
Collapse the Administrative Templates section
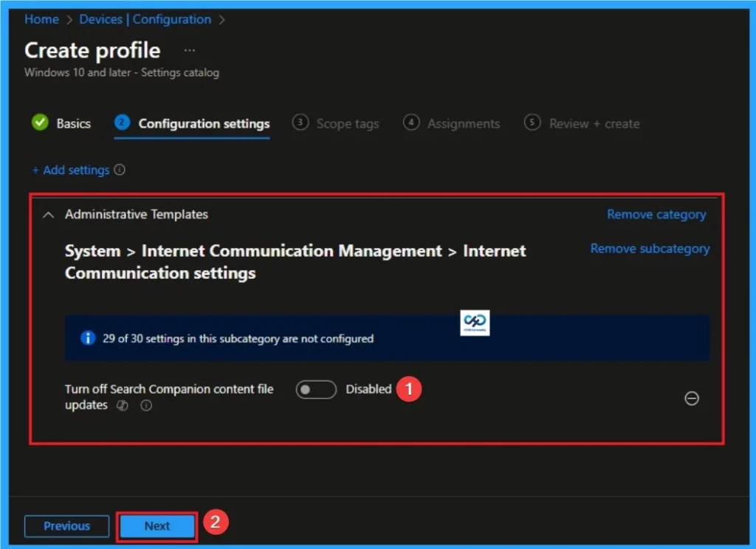48,215
